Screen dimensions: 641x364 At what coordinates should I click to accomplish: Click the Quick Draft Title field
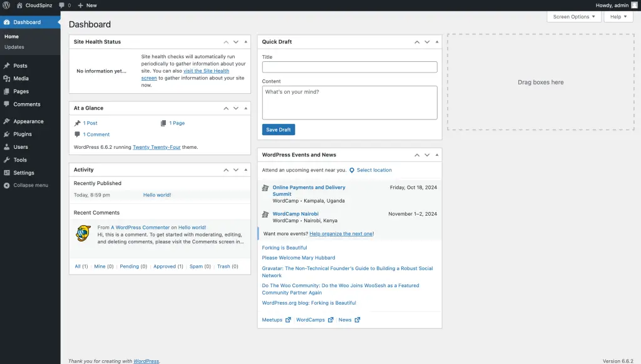pos(349,67)
